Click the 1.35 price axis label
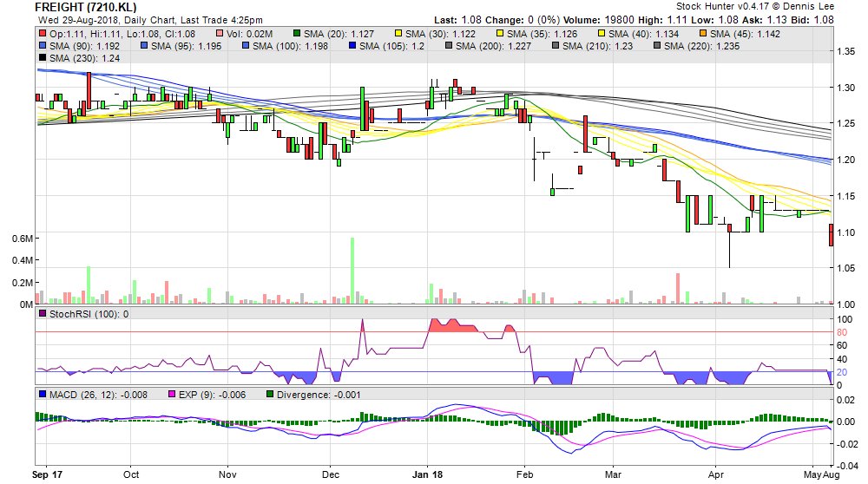The width and height of the screenshot is (868, 484). 845,51
